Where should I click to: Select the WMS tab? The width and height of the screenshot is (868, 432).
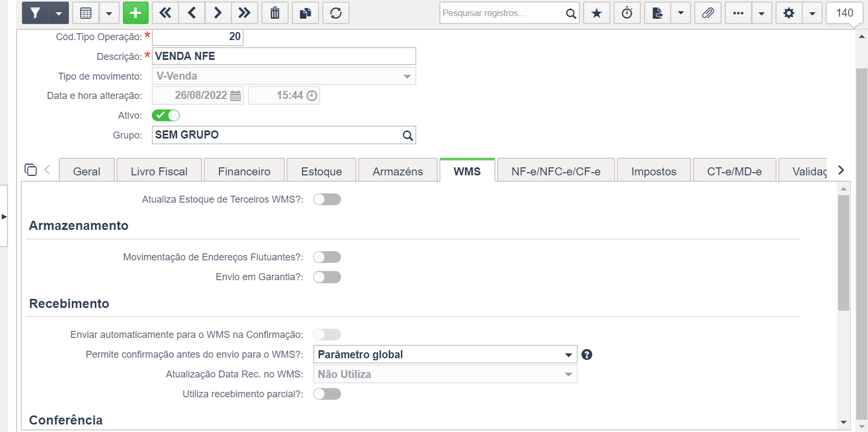[x=467, y=171]
